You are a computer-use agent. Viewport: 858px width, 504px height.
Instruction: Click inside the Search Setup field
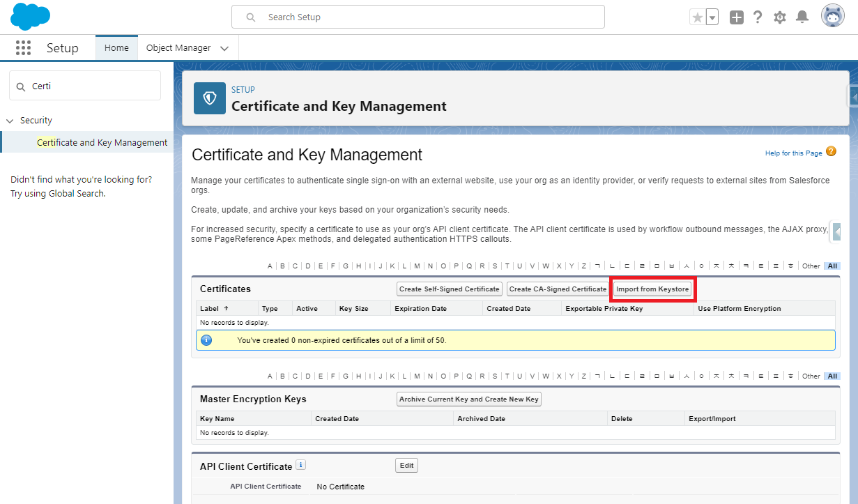tap(418, 16)
